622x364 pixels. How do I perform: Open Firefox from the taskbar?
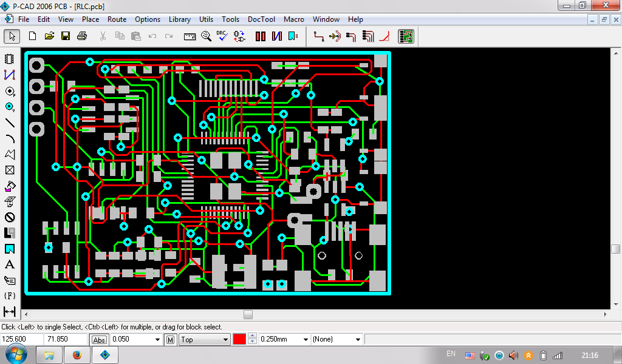(x=77, y=355)
